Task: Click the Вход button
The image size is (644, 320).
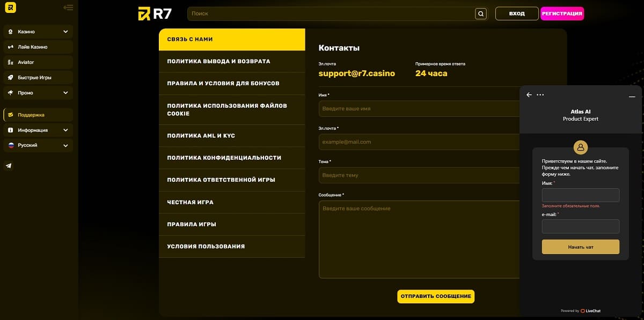Action: pos(517,13)
